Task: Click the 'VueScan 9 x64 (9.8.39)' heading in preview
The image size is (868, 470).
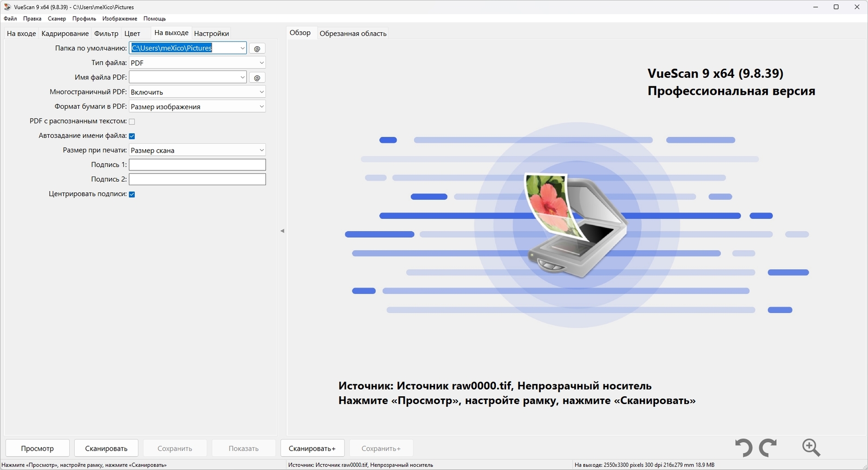Action: point(715,73)
